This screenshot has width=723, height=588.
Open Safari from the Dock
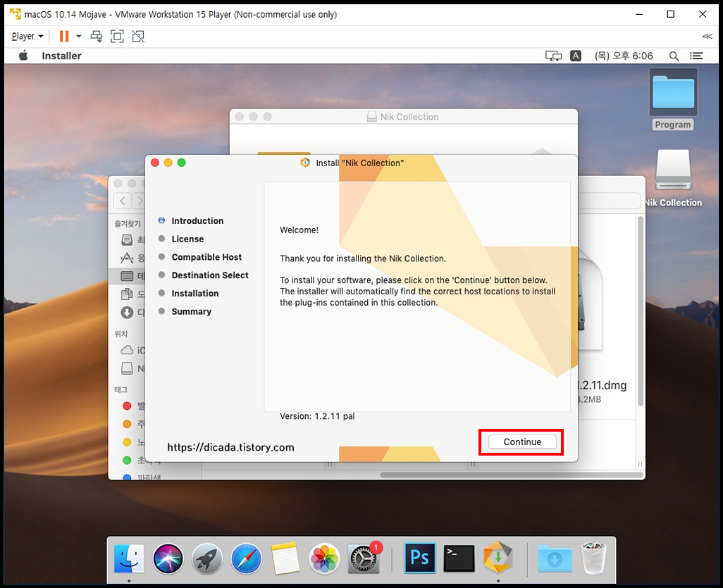246,558
